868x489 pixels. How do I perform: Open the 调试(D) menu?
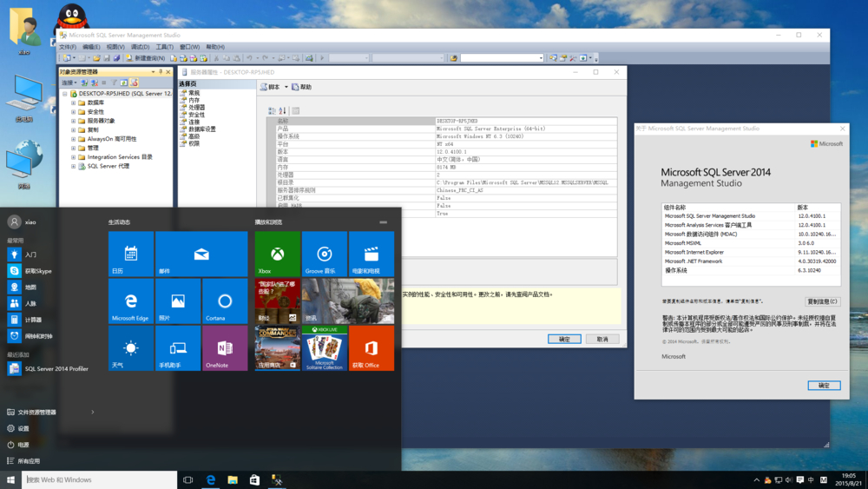click(x=140, y=47)
